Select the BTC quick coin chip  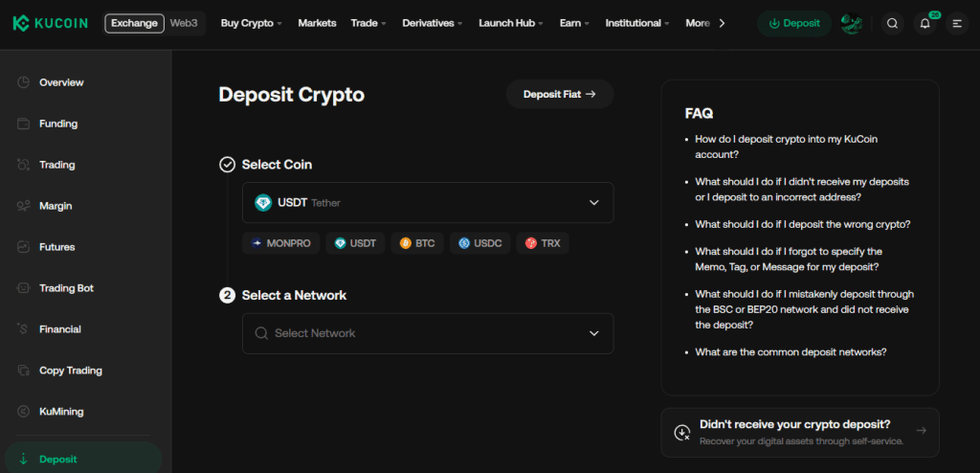click(x=417, y=243)
